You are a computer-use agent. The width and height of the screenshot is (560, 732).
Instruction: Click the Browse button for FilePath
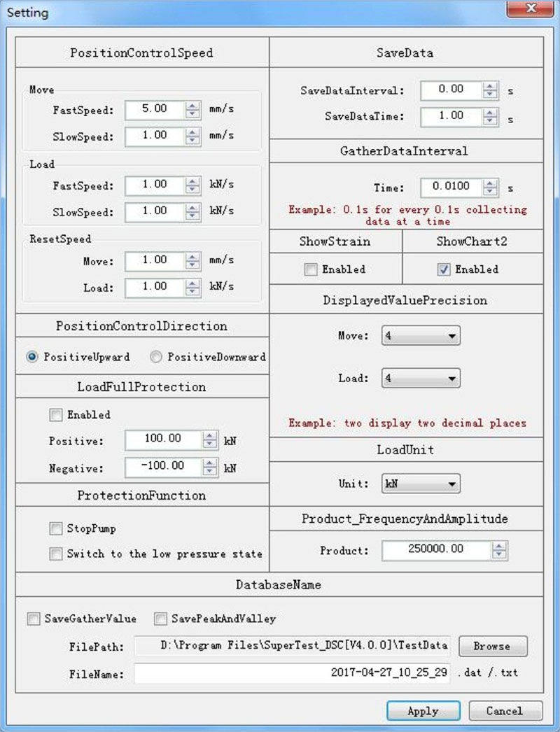tap(492, 646)
